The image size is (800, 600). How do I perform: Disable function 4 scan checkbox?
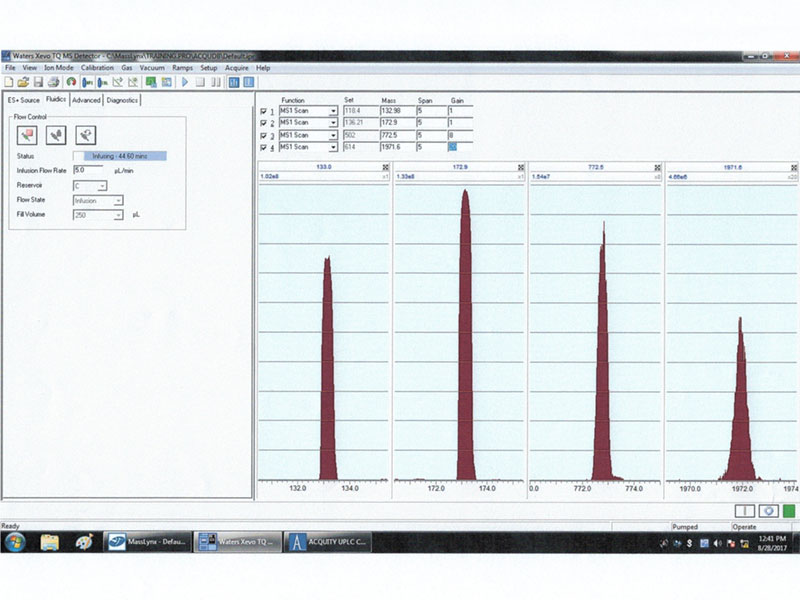[264, 147]
